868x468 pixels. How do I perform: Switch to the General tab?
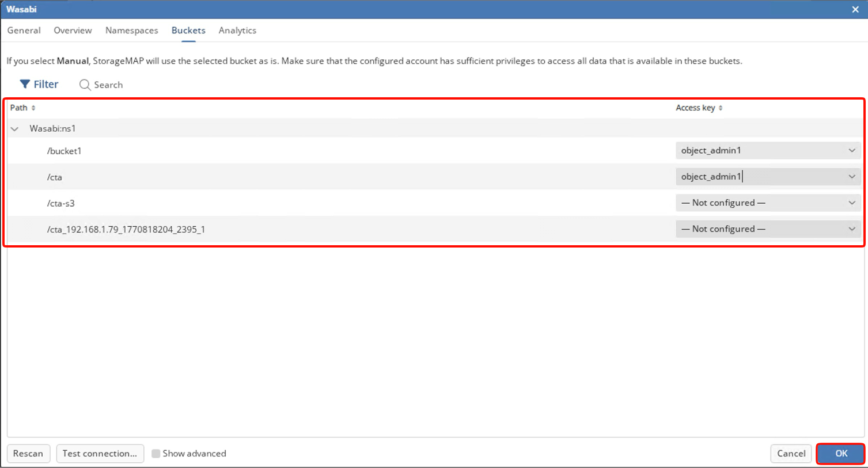24,31
